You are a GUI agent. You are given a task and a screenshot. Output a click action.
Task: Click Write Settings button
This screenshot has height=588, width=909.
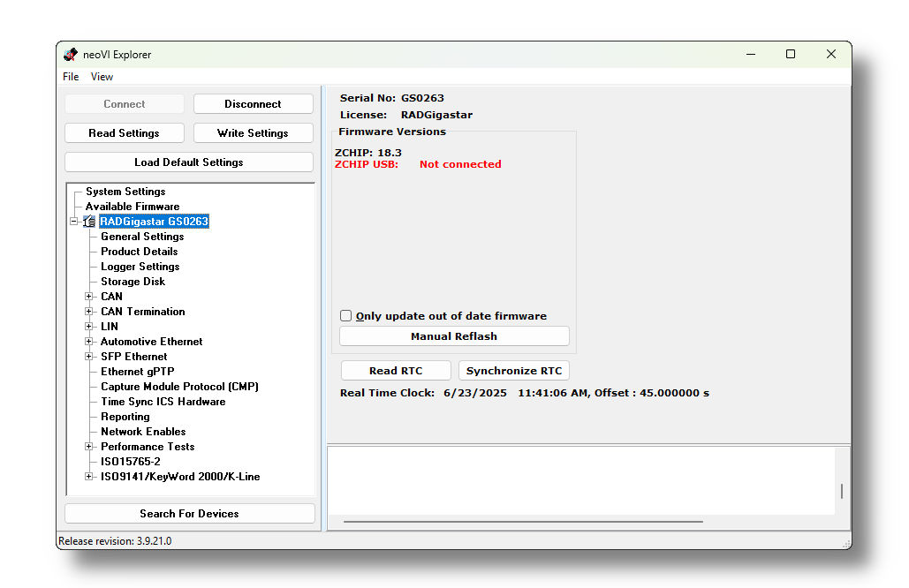(253, 133)
